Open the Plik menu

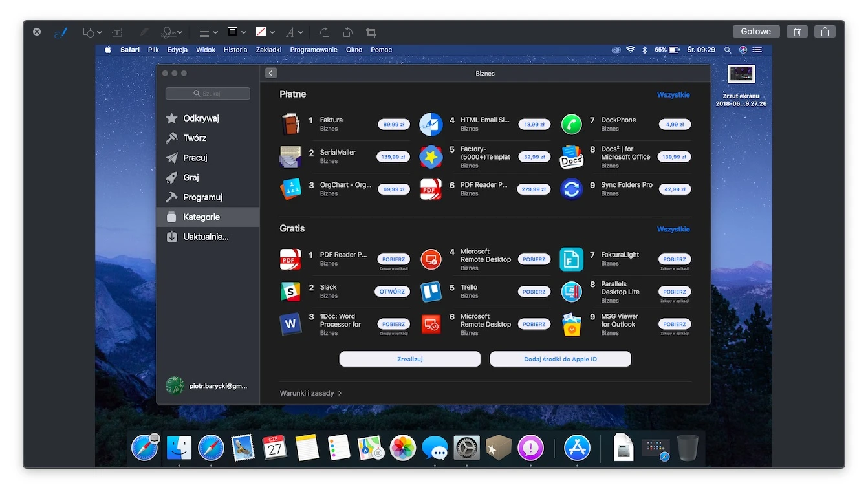pos(153,50)
